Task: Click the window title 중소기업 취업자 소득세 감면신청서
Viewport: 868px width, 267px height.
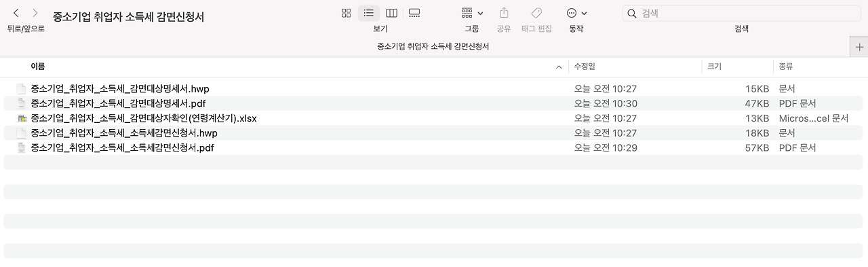Action: 128,16
